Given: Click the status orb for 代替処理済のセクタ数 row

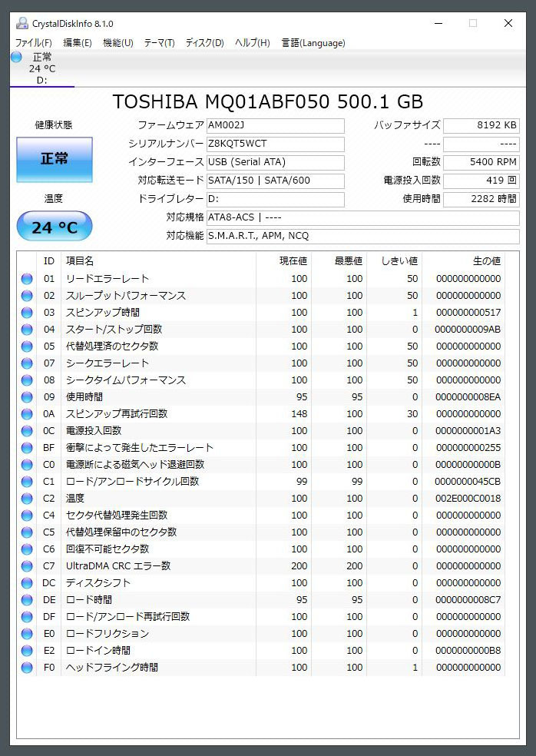Looking at the screenshot, I should pyautogui.click(x=27, y=346).
